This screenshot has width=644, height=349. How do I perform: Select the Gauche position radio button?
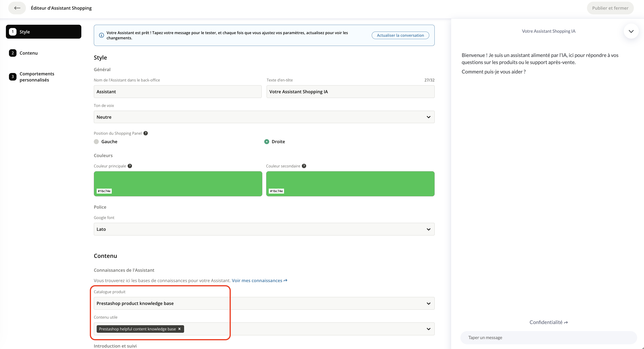coord(96,142)
